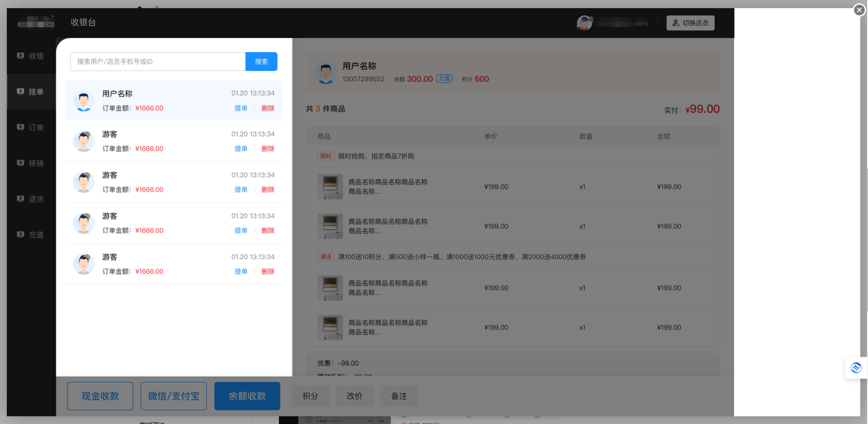
Task: Click the 退货 returns sidebar icon
Action: point(20,199)
